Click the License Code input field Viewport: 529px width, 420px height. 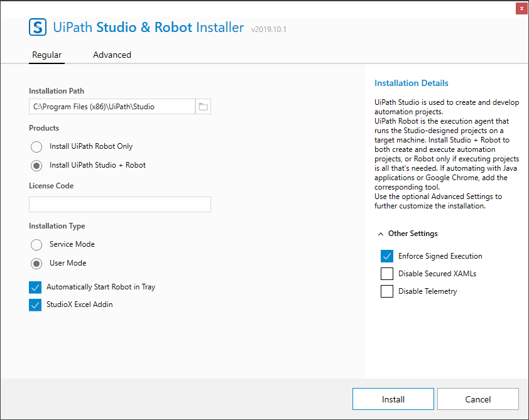coord(119,204)
